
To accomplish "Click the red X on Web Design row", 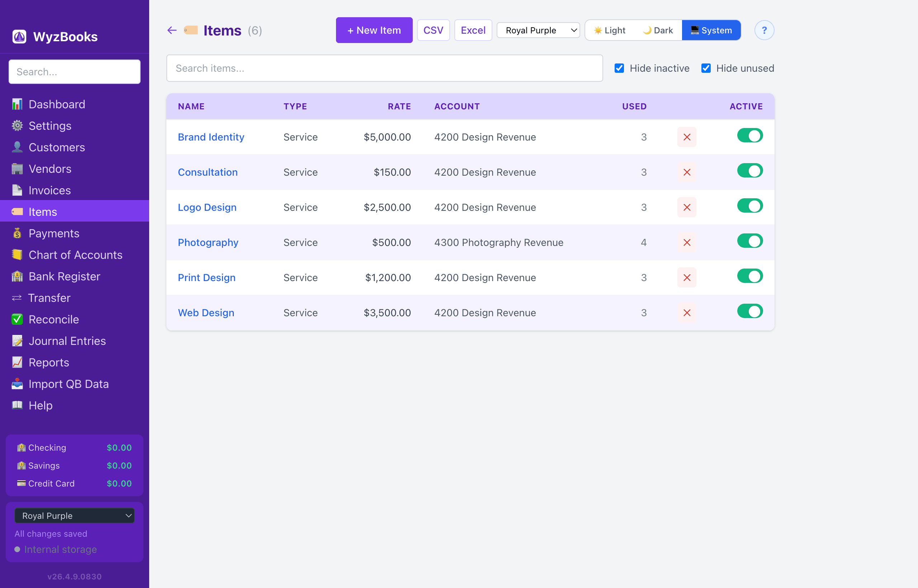I will coord(686,313).
